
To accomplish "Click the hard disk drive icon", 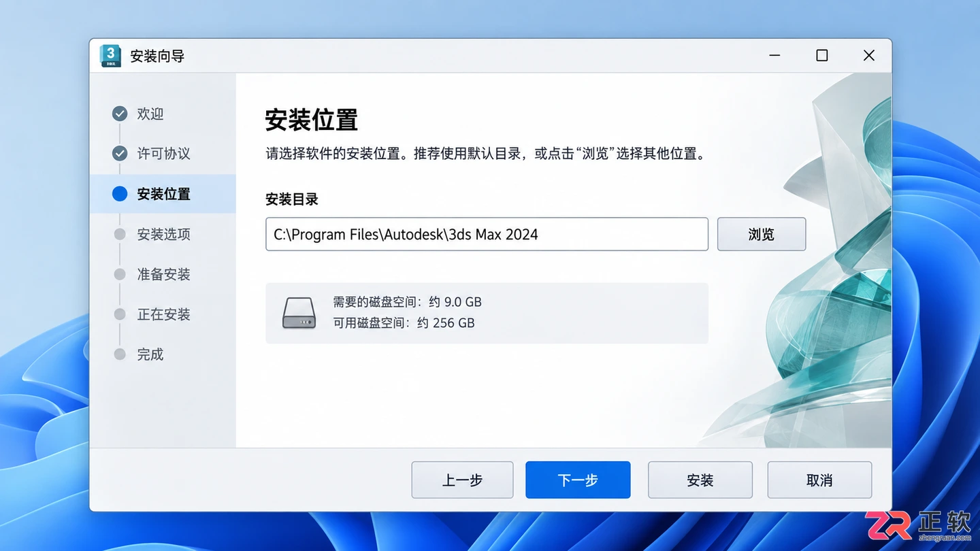I will click(299, 314).
